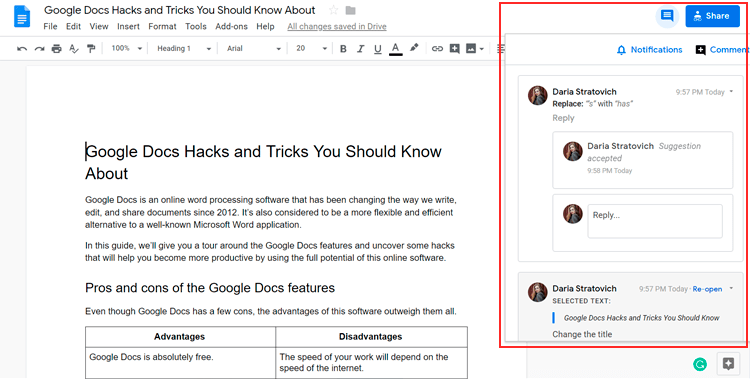Viewport: 750px width, 379px height.
Task: Open the highlight color tool
Action: pyautogui.click(x=414, y=48)
